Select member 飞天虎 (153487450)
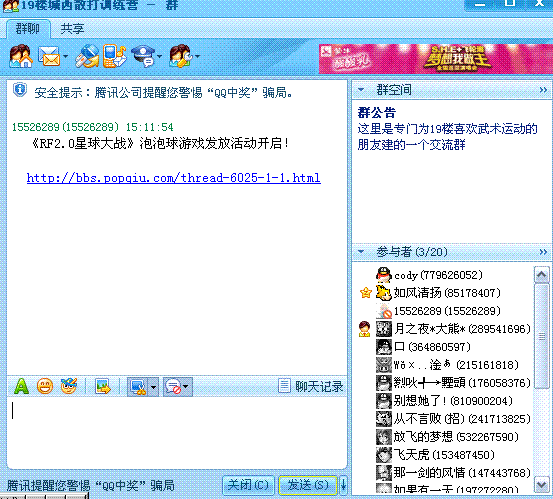 pos(444,455)
